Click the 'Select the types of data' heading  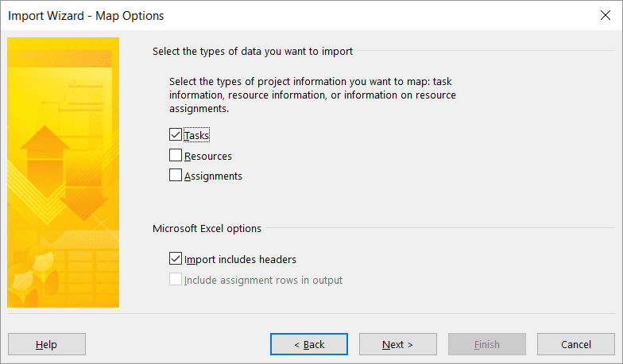pos(253,51)
